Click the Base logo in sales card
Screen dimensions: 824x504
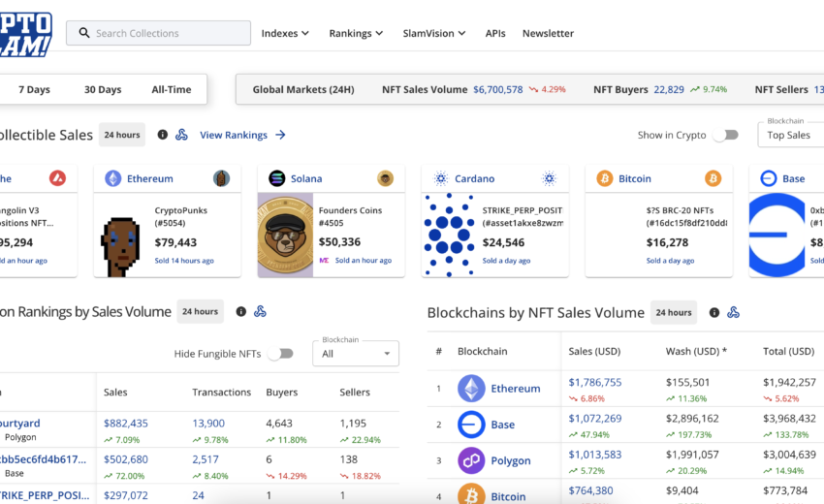click(x=769, y=178)
